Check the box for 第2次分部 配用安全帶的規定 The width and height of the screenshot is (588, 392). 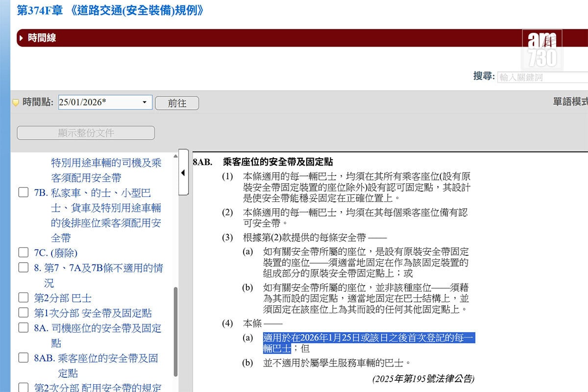pos(24,388)
